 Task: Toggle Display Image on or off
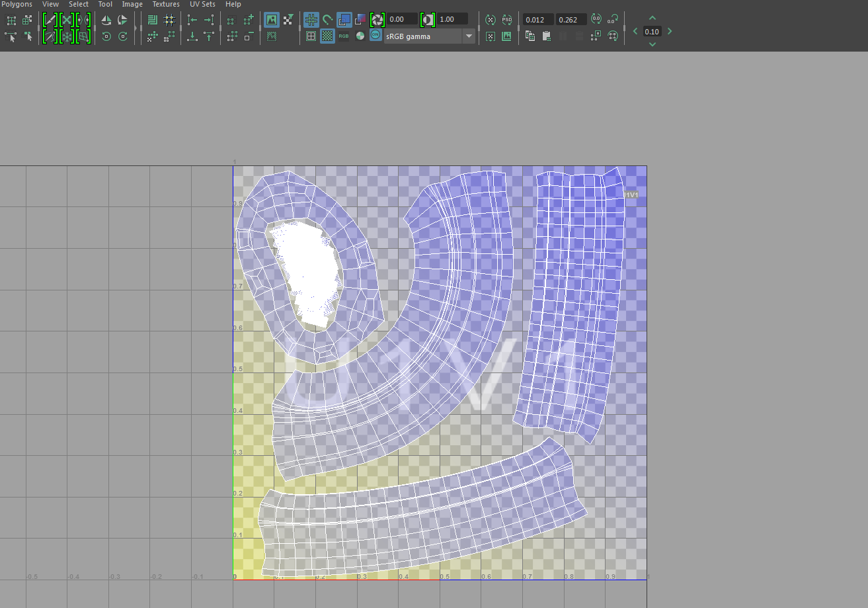tap(271, 20)
